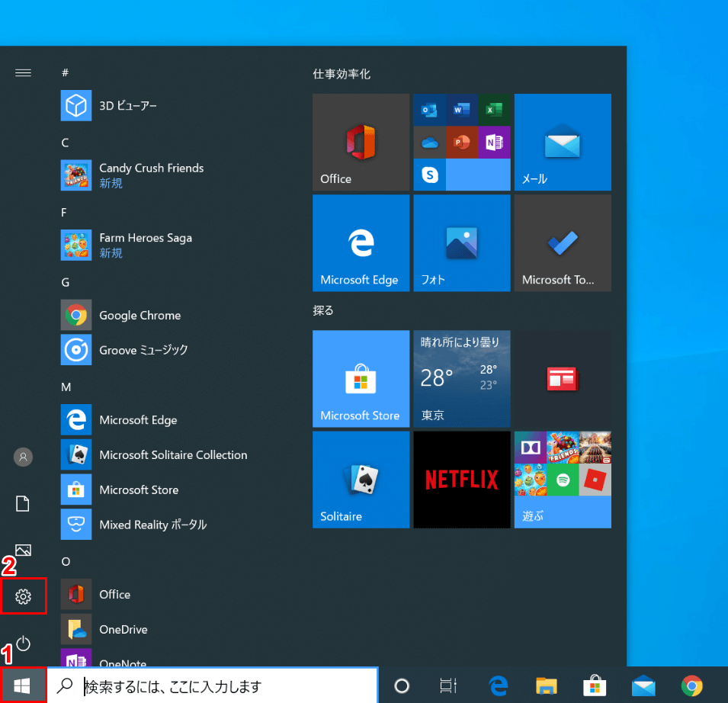Open File Explorer on taskbar
This screenshot has height=703, width=728.
(x=547, y=685)
